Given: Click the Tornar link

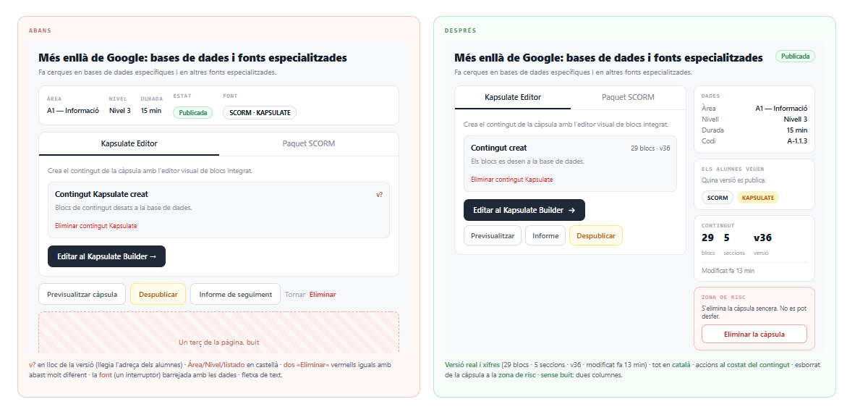Looking at the screenshot, I should click(x=295, y=294).
